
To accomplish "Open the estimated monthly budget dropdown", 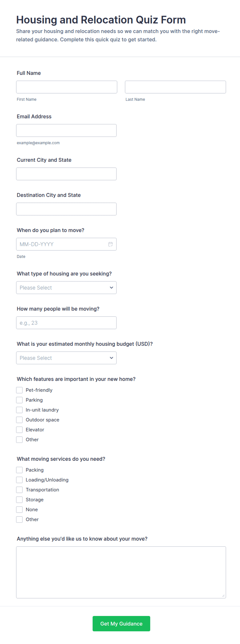I will pyautogui.click(x=66, y=358).
